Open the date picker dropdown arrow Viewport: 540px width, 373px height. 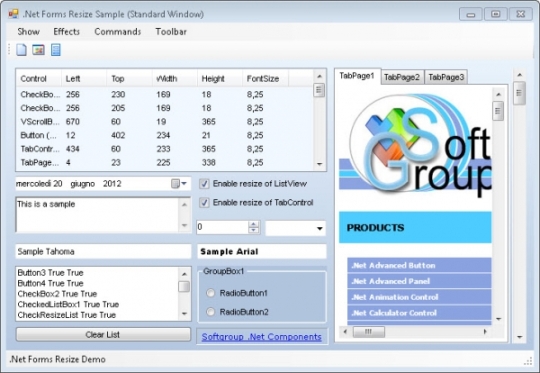(x=184, y=184)
